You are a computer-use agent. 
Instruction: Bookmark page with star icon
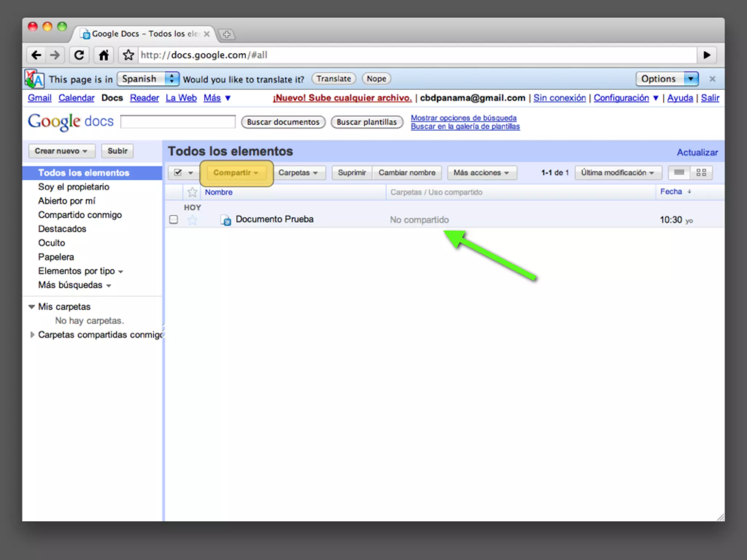128,55
